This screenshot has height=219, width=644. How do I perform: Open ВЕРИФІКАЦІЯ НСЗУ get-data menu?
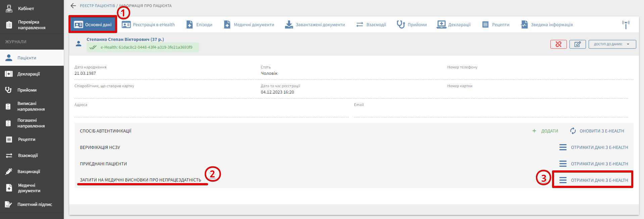(x=593, y=148)
